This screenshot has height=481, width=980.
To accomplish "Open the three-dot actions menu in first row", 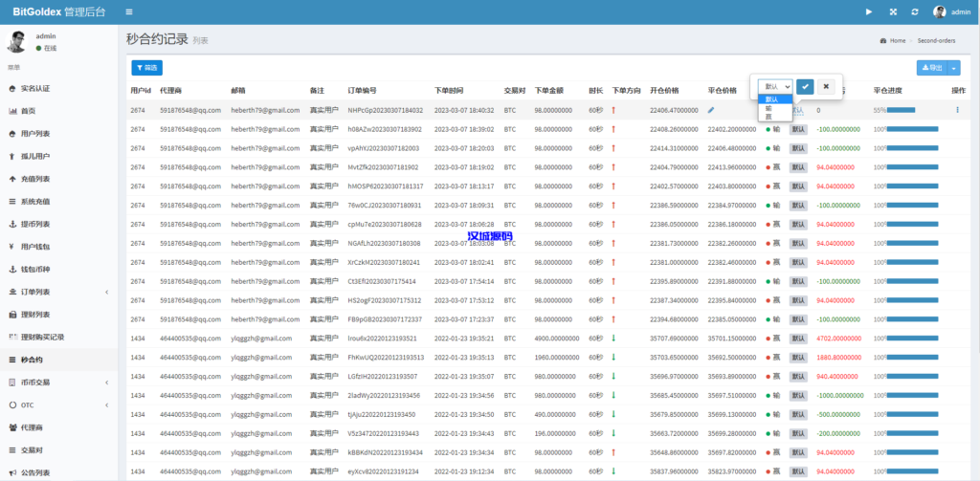I will (x=956, y=110).
